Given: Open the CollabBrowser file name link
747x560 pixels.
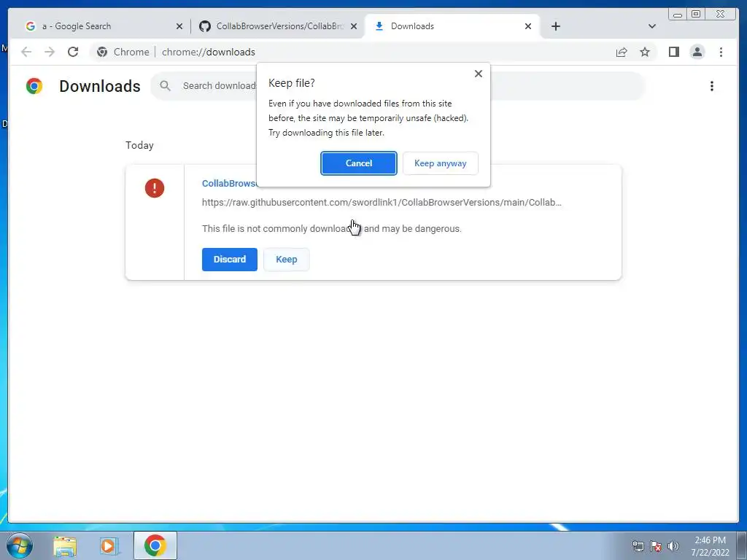Looking at the screenshot, I should point(229,183).
